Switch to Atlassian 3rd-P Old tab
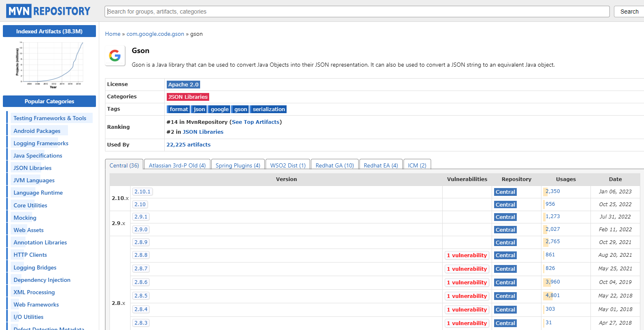The height and width of the screenshot is (330, 644). pos(177,165)
